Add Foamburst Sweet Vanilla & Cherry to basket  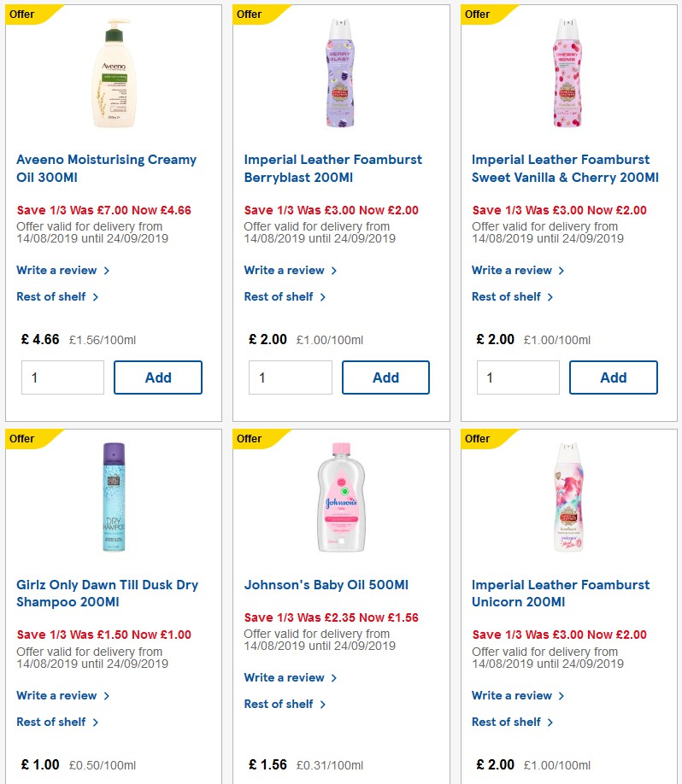(x=613, y=377)
